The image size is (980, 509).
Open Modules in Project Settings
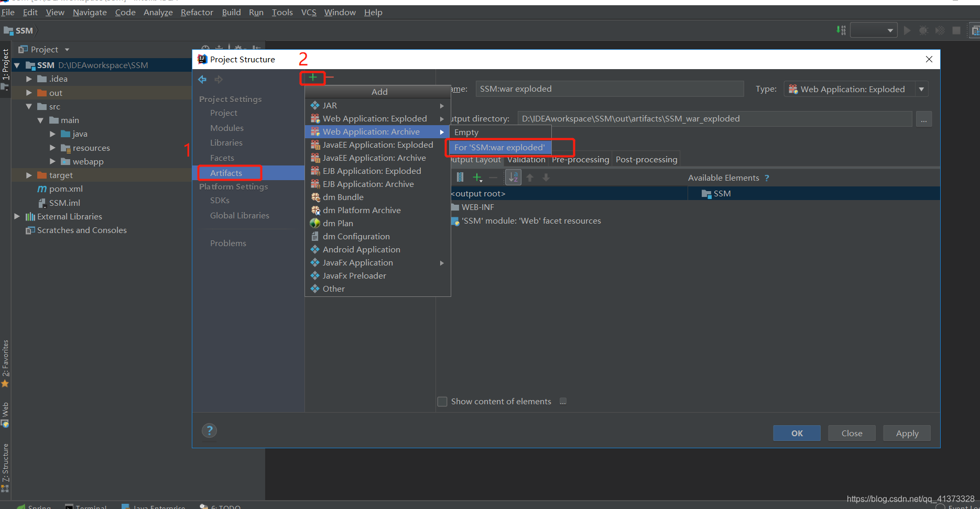(226, 128)
